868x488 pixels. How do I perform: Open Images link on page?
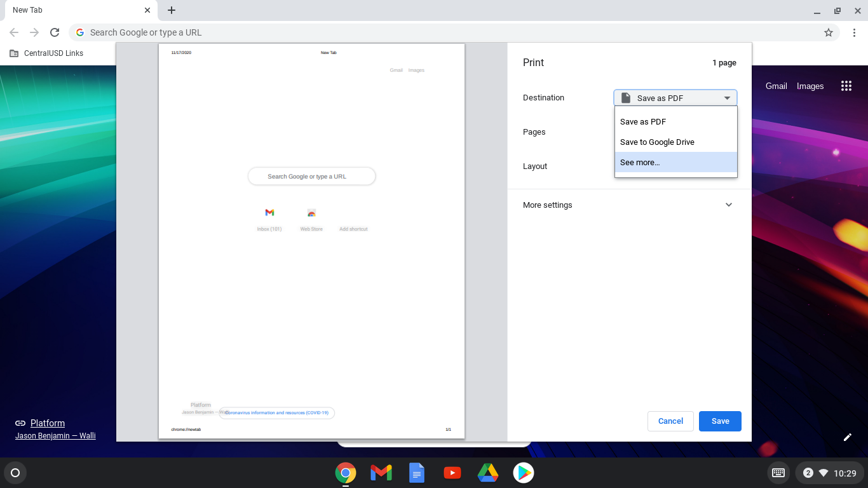click(810, 86)
